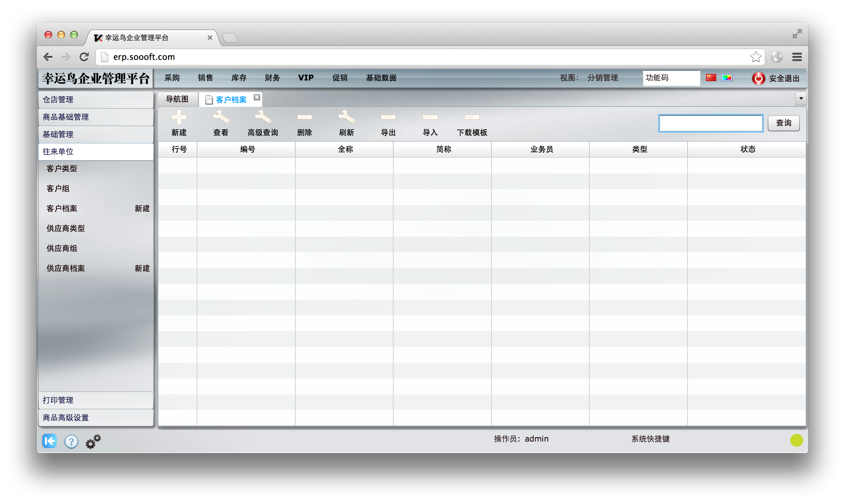Open browser hamburger menu
Viewport: 845px width, 504px height.
[796, 57]
